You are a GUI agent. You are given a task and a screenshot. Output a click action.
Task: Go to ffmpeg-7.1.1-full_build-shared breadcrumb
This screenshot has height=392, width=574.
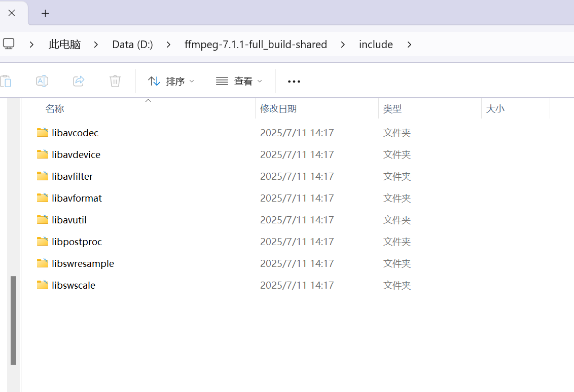256,44
